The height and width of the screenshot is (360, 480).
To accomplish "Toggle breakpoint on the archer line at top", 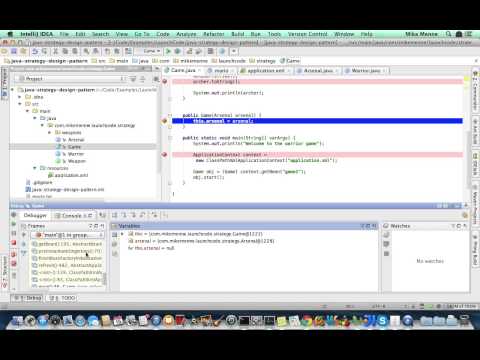I will click(164, 81).
